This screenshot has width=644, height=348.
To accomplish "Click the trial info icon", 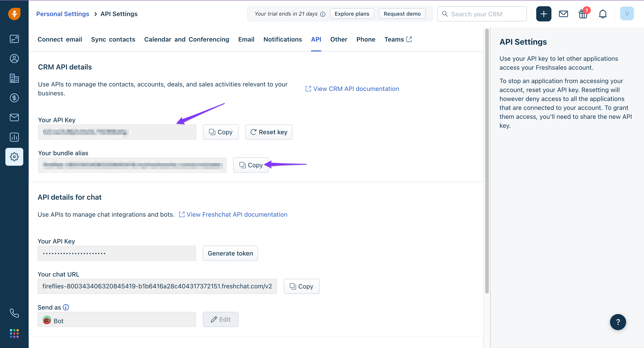I will coord(323,14).
